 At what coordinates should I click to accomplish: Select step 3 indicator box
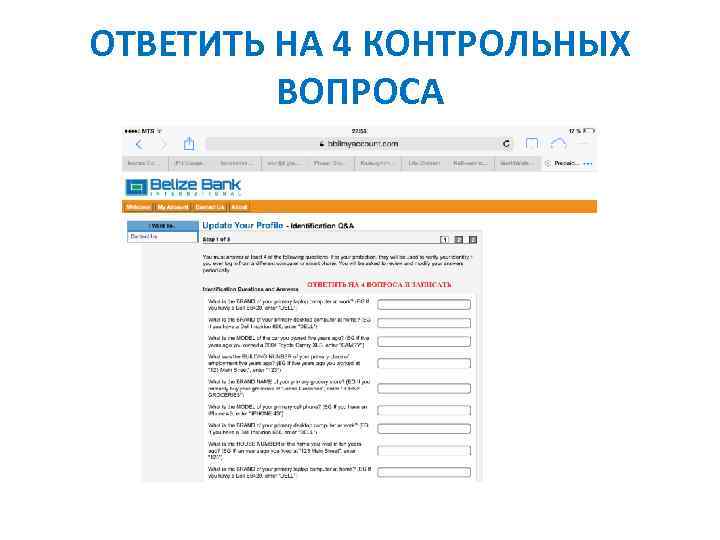coord(472,240)
